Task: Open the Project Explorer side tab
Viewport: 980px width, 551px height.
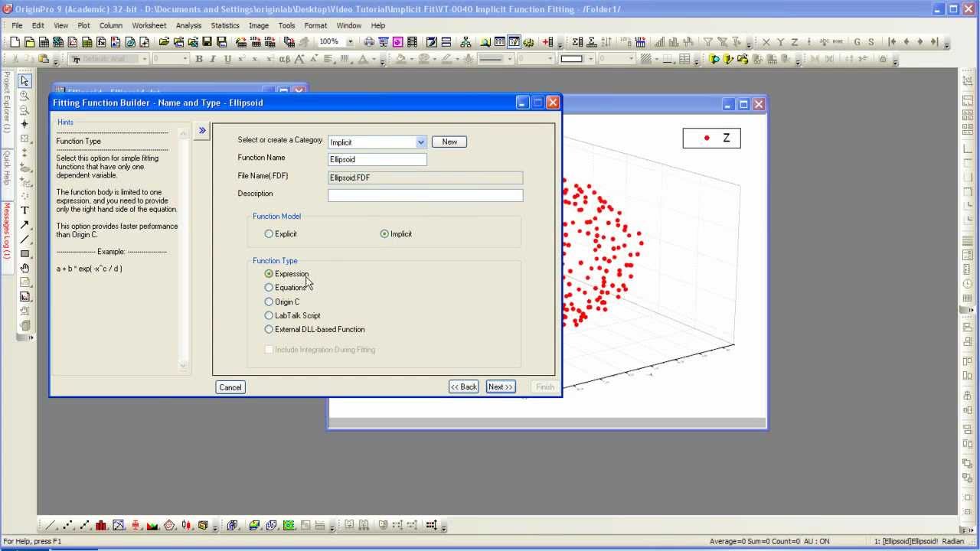Action: click(6, 102)
